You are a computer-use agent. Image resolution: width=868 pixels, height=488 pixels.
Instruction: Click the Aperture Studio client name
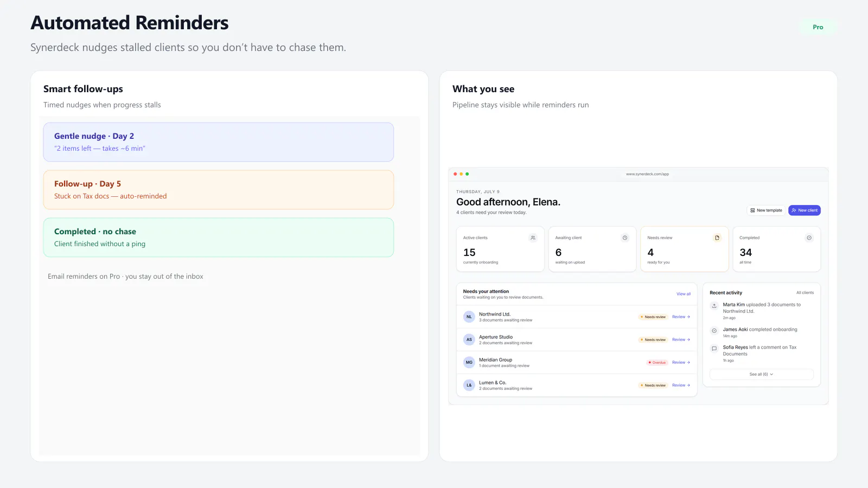[x=496, y=337]
